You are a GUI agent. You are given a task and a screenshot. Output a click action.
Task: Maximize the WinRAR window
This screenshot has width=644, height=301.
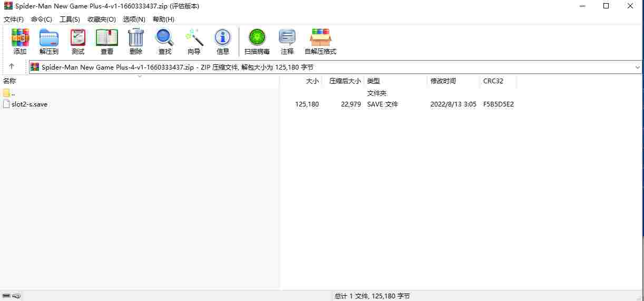tap(607, 6)
